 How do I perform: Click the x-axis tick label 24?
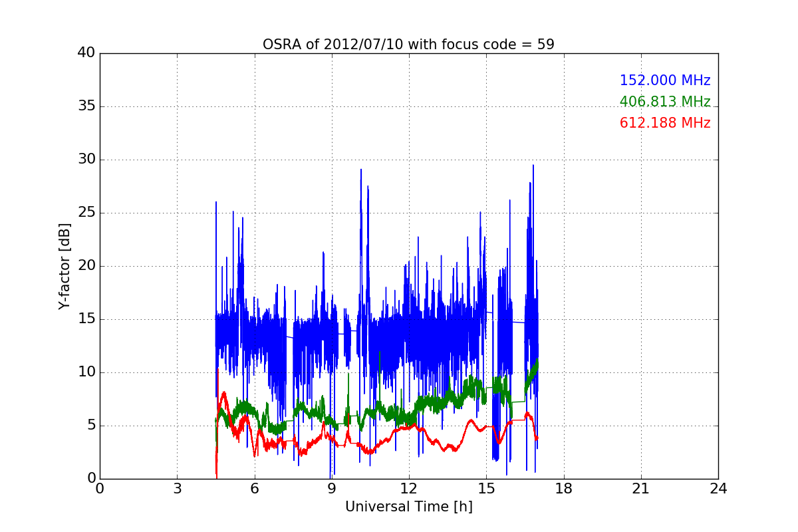coord(718,489)
